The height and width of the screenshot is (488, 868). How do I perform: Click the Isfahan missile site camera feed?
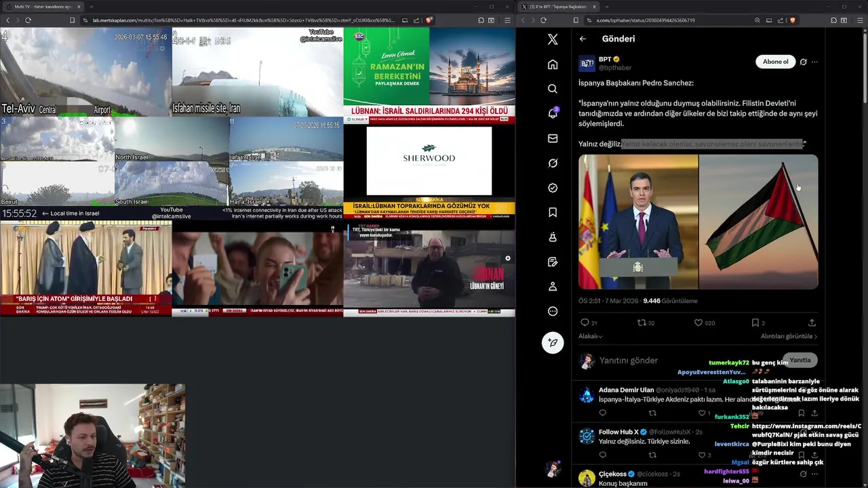point(257,72)
